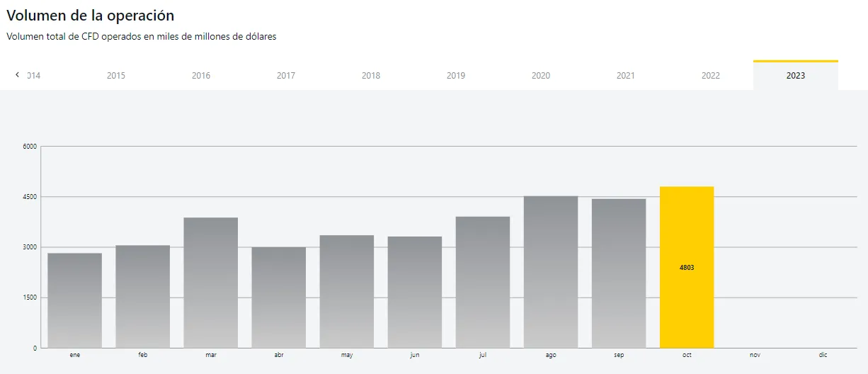Image resolution: width=868 pixels, height=374 pixels.
Task: Select the ago volume bar
Action: coord(551,272)
